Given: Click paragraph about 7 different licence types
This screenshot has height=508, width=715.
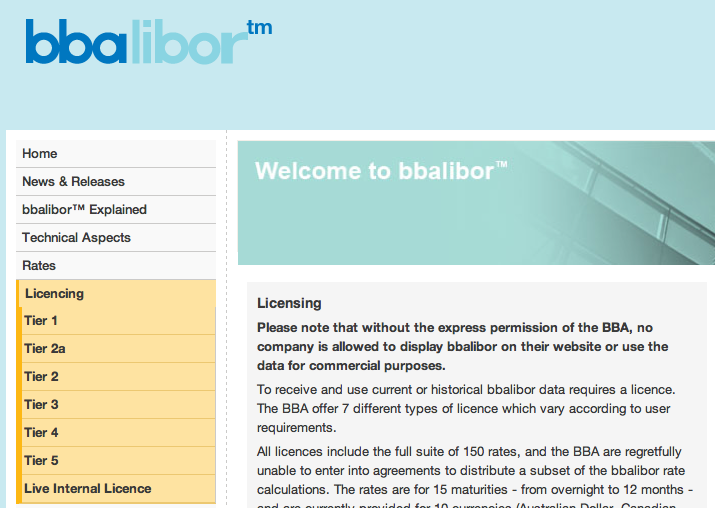Looking at the screenshot, I should pyautogui.click(x=466, y=409).
